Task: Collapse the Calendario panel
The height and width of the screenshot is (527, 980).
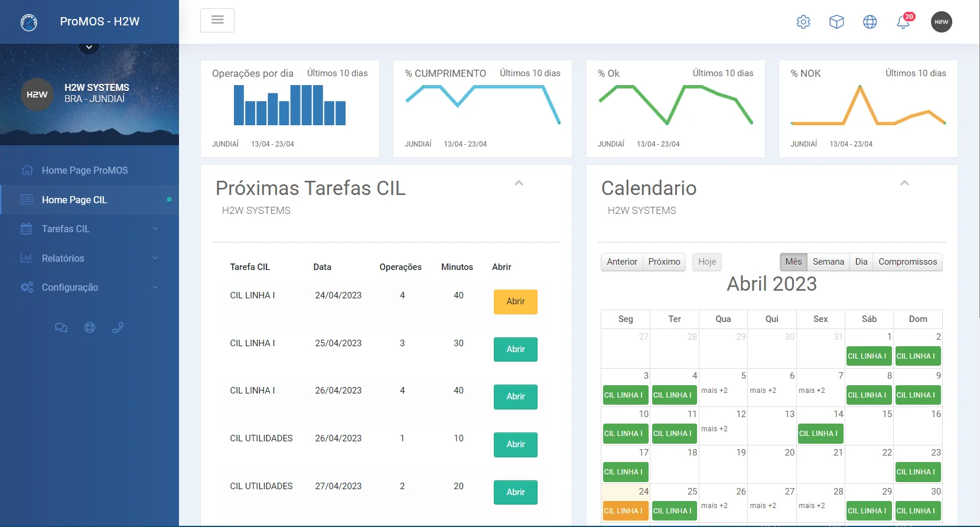Action: pos(904,183)
